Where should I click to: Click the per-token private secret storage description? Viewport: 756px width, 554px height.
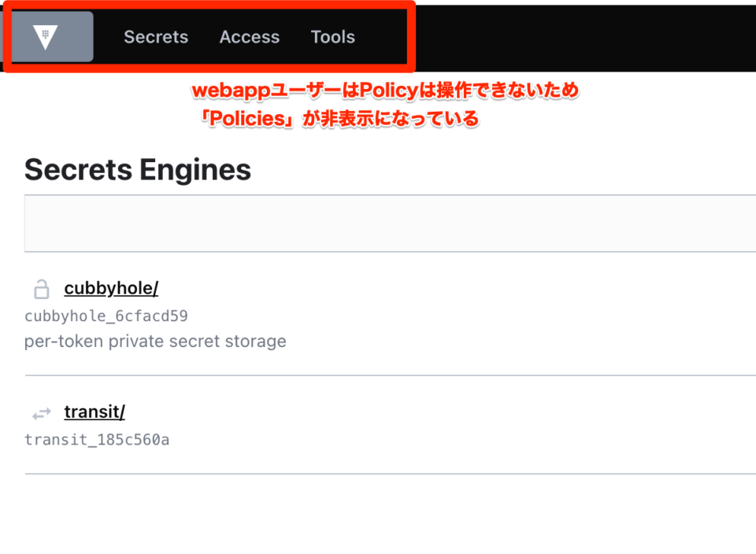point(155,341)
